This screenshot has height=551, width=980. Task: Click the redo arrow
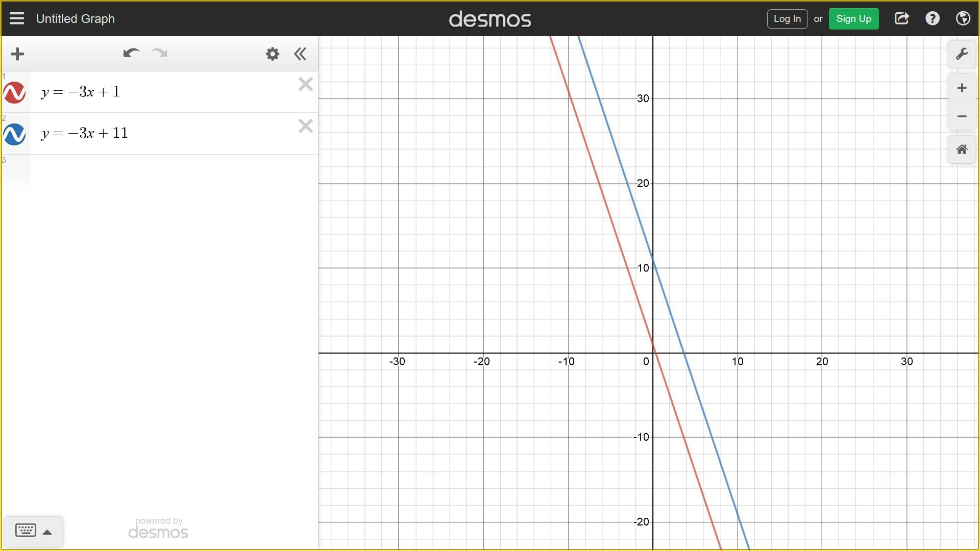[160, 54]
